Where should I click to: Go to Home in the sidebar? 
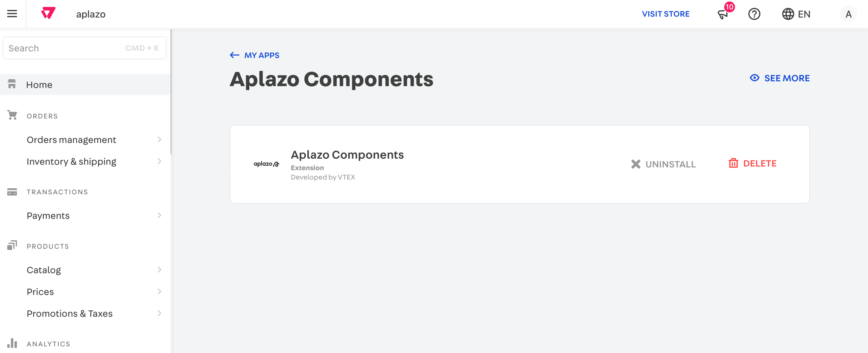pyautogui.click(x=39, y=85)
